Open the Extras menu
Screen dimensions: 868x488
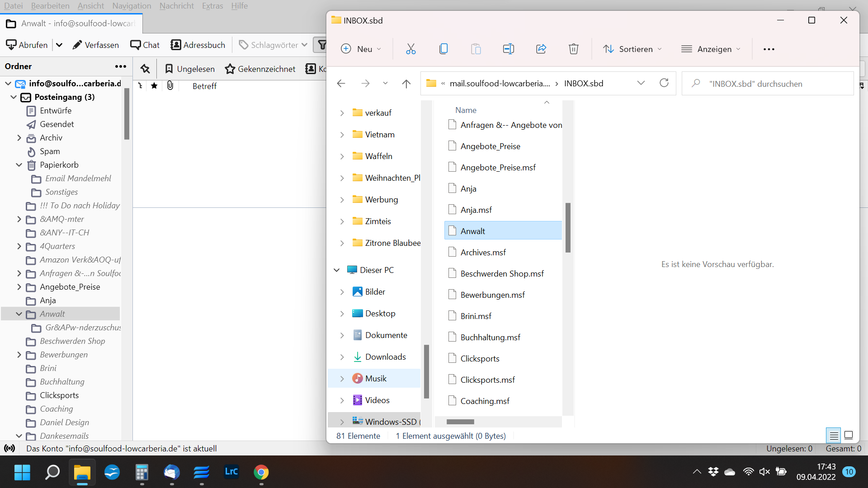point(212,6)
